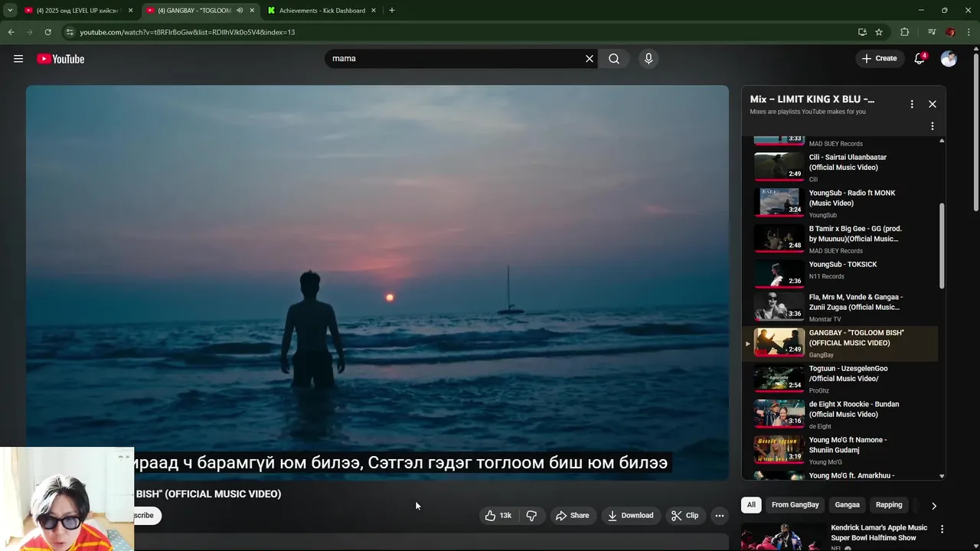Show more filter chips with the right arrow
The image size is (980, 551).
tap(933, 506)
